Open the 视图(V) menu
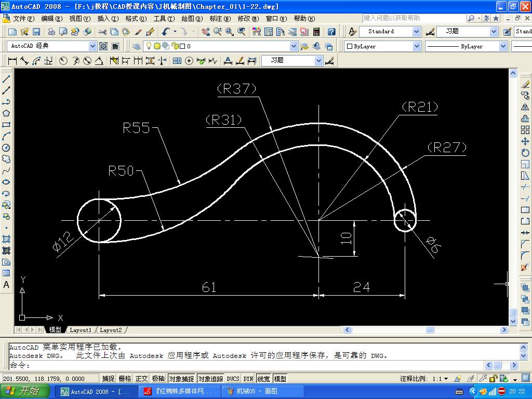This screenshot has width=532, height=399. 79,18
